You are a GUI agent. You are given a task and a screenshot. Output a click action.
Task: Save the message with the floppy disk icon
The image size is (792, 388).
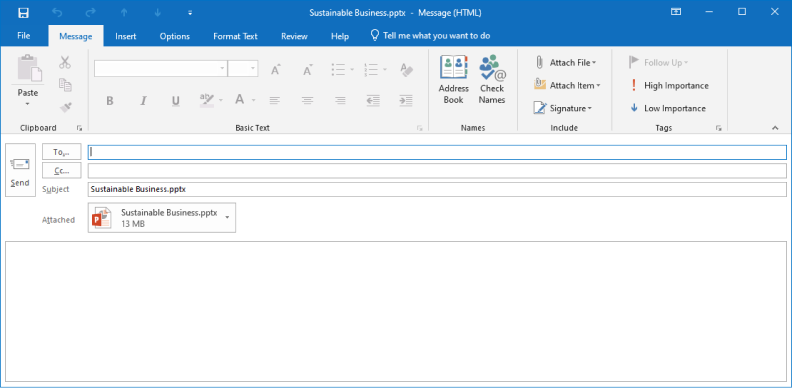pos(24,12)
